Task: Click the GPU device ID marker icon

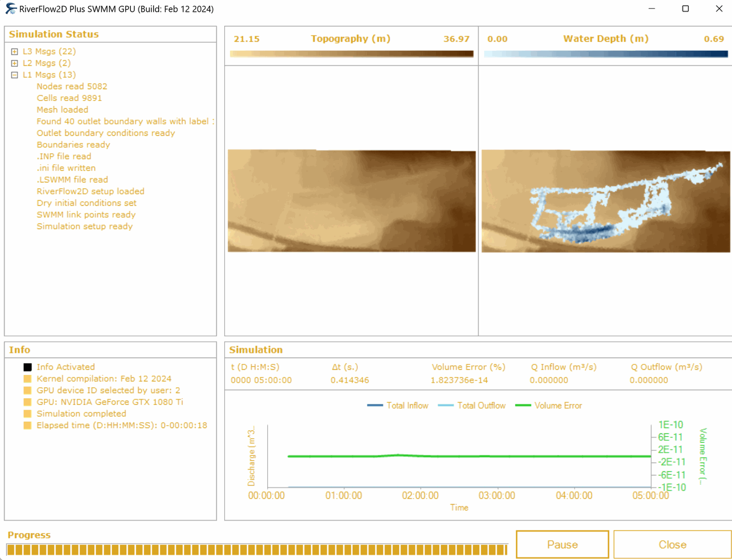Action: coord(27,390)
